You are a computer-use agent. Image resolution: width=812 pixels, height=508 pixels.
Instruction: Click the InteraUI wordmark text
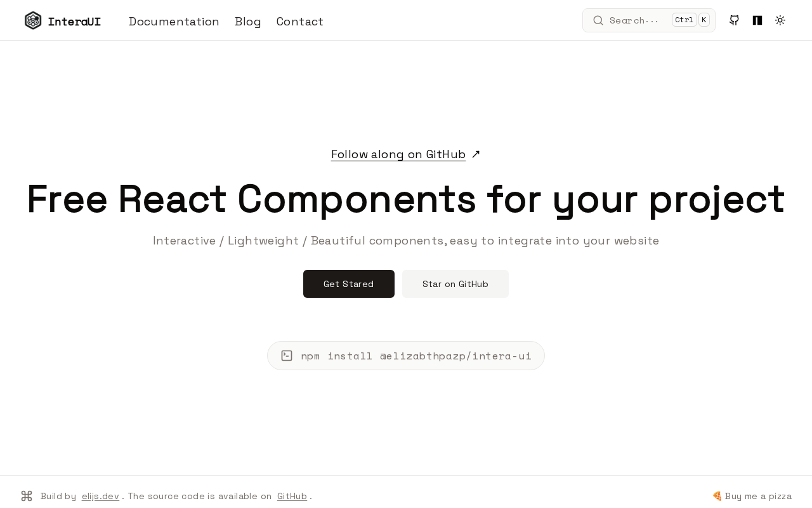pos(74,22)
